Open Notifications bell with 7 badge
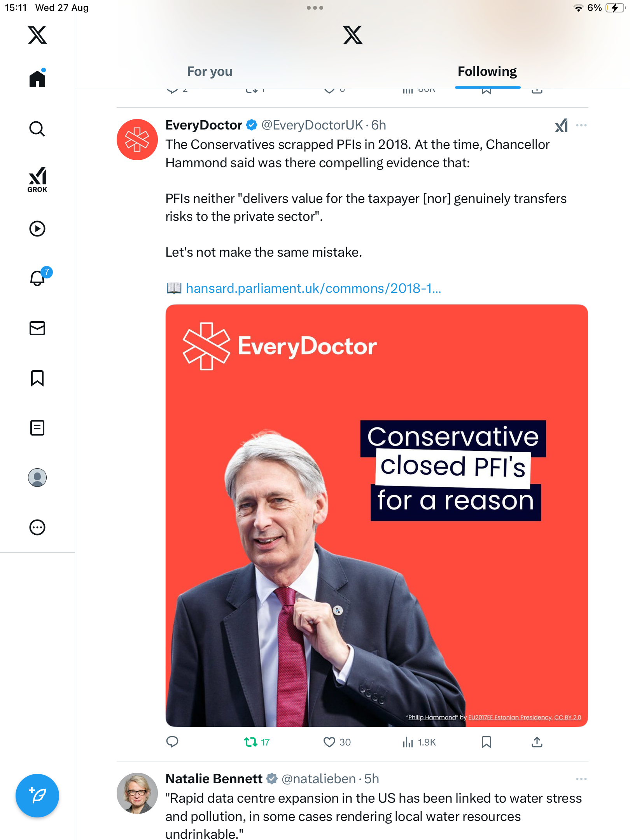Viewport: 630px width, 840px height. coord(38,278)
